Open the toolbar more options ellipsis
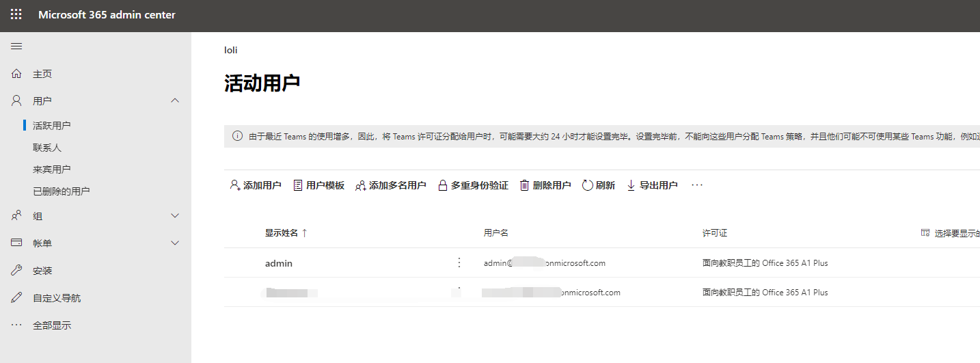The image size is (980, 363). pyautogui.click(x=697, y=185)
